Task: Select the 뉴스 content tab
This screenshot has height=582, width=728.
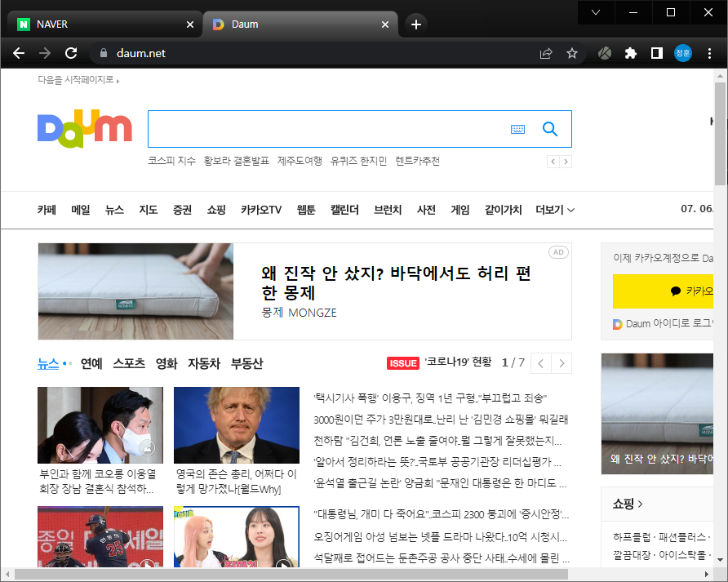Action: [x=48, y=363]
